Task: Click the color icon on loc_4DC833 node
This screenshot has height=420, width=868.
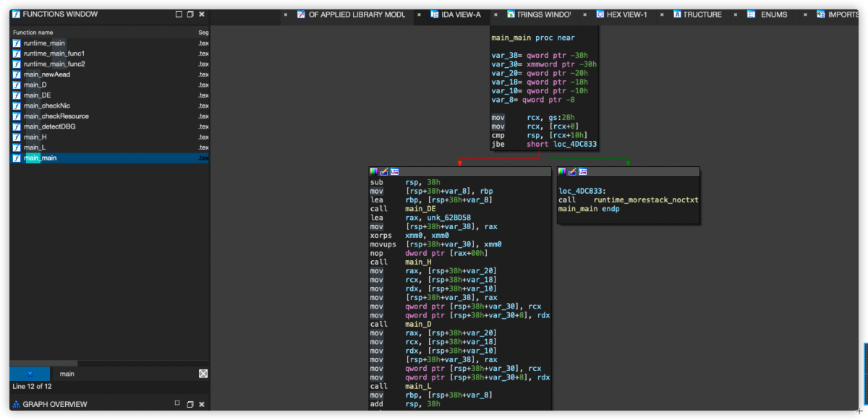Action: (x=562, y=172)
